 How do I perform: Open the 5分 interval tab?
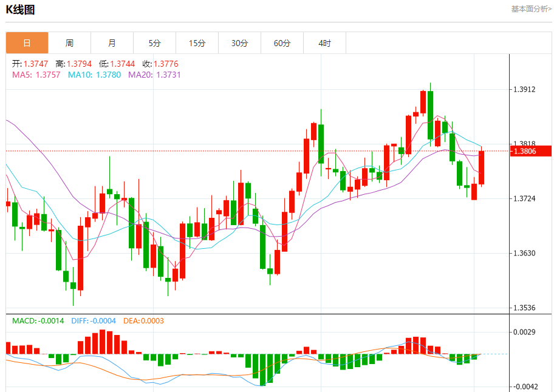(x=154, y=43)
